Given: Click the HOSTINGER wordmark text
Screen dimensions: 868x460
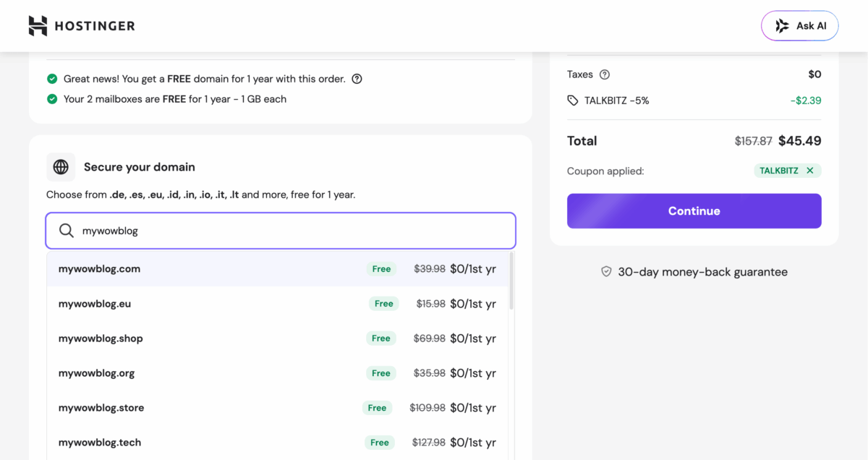Looking at the screenshot, I should point(95,26).
